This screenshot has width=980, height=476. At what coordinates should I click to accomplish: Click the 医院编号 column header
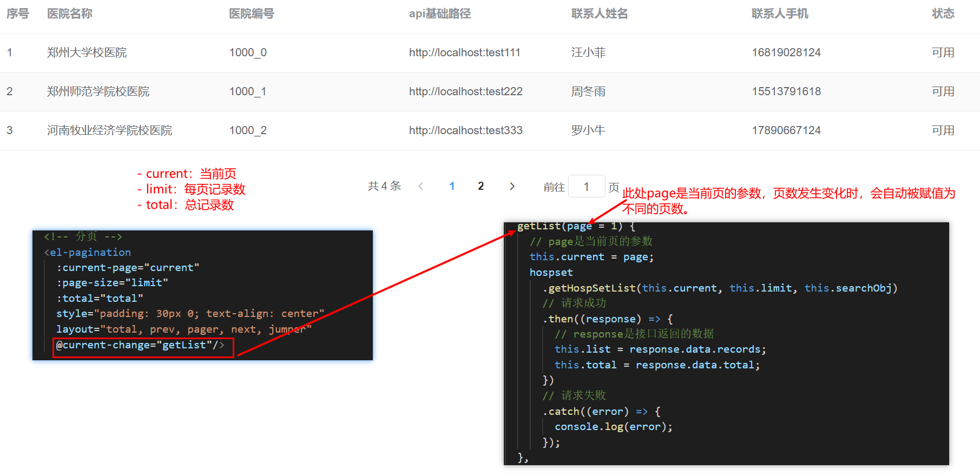[x=252, y=14]
